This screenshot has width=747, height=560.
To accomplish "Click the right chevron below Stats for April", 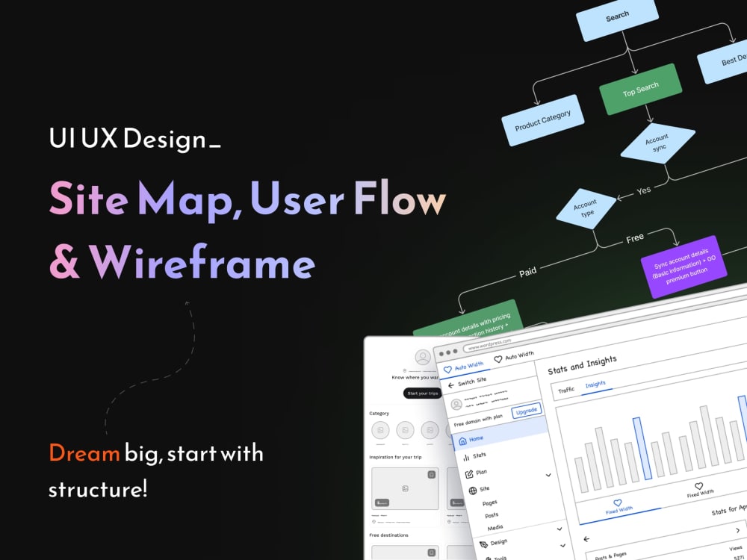I will pos(740,530).
